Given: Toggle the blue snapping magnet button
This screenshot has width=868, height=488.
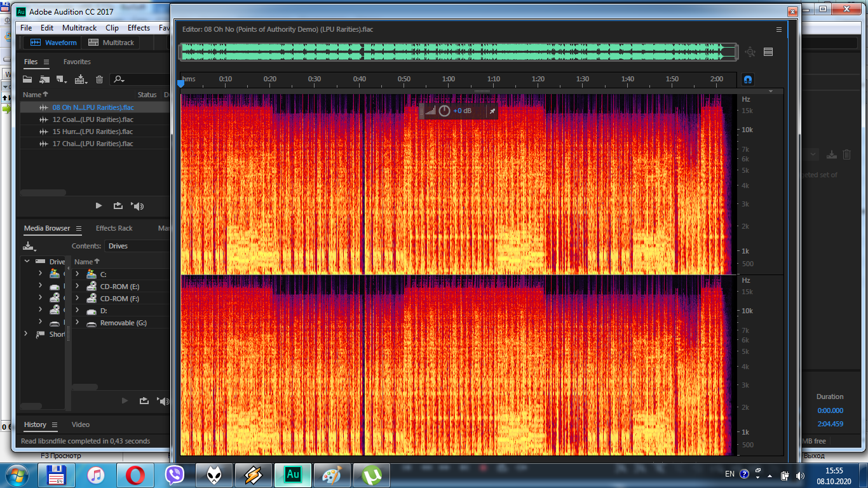Looking at the screenshot, I should [x=748, y=79].
